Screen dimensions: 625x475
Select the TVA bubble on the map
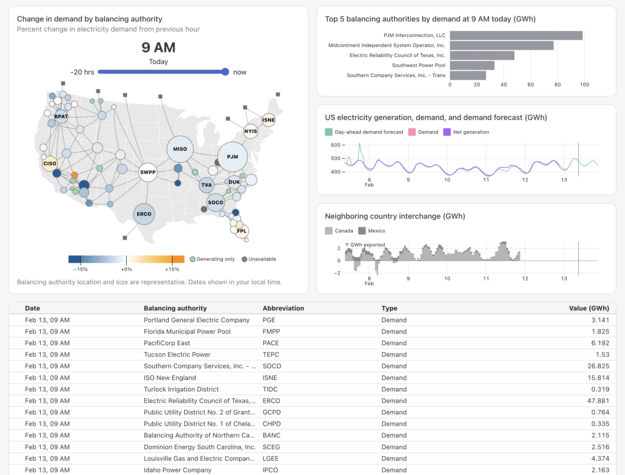coord(206,185)
